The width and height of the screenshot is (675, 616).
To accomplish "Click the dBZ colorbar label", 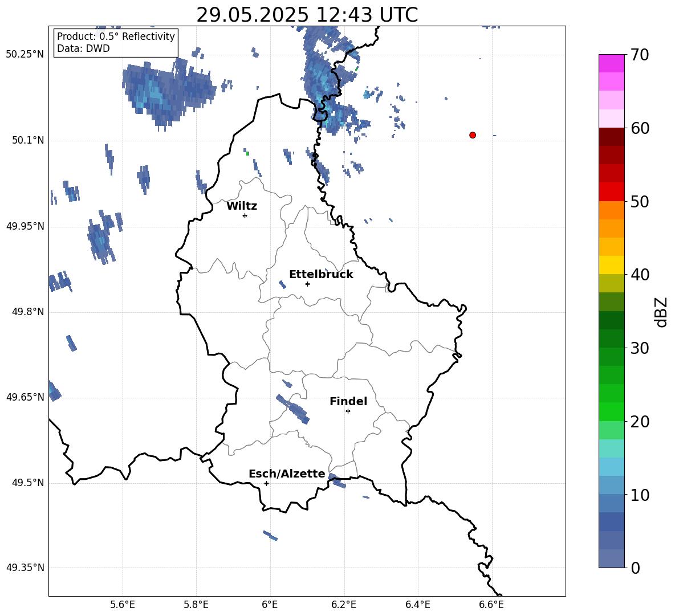I will pos(661,312).
